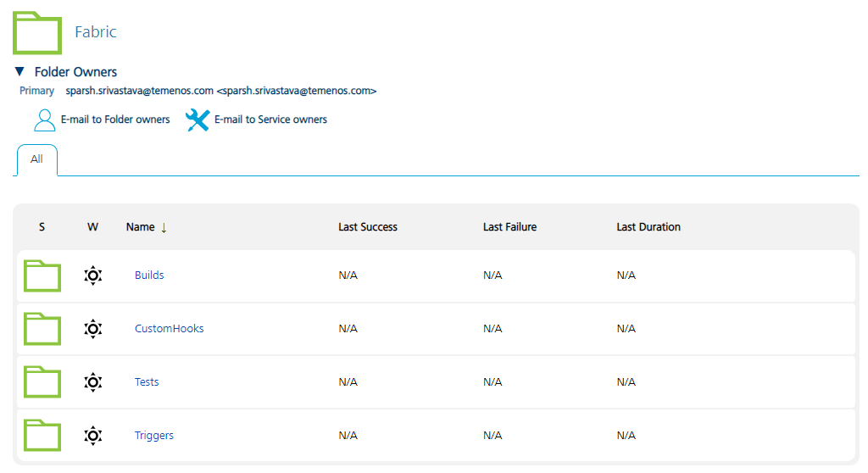Screen dimensions: 868x473
Task: Open the Triggers folder link
Action: click(153, 436)
